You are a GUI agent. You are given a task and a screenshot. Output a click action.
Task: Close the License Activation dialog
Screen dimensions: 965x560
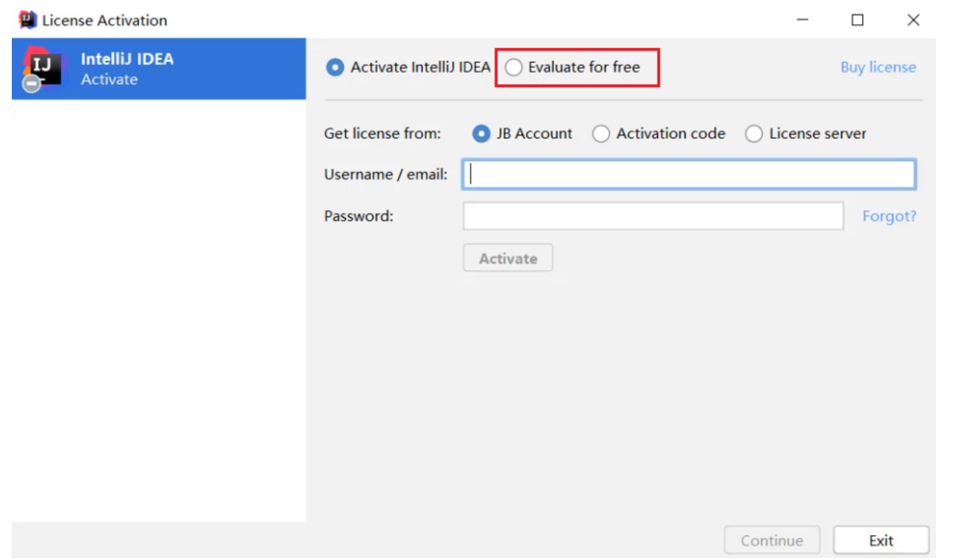[913, 20]
